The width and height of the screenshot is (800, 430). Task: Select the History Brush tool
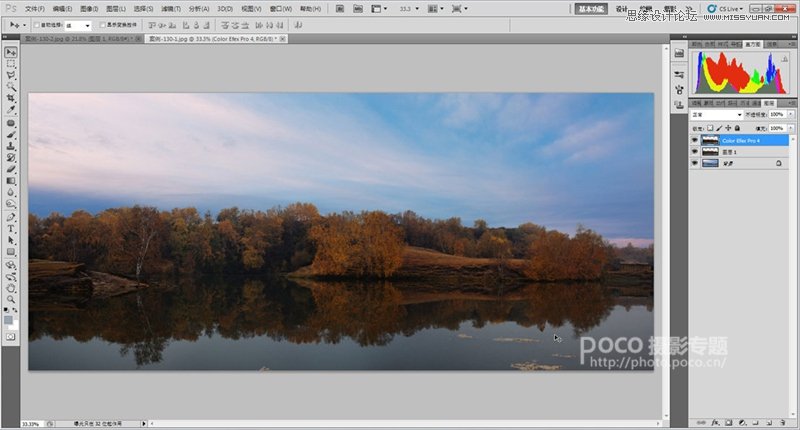(11, 158)
